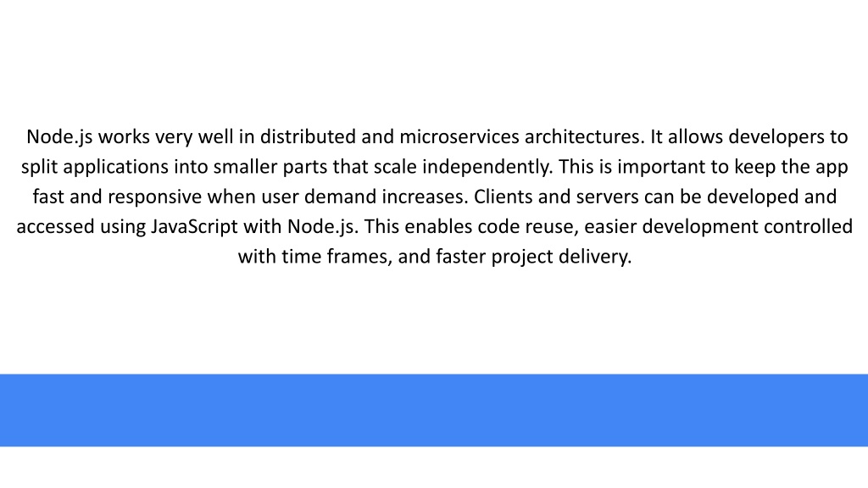Click the word "smaller"
The height and width of the screenshot is (488, 868).
(245, 167)
